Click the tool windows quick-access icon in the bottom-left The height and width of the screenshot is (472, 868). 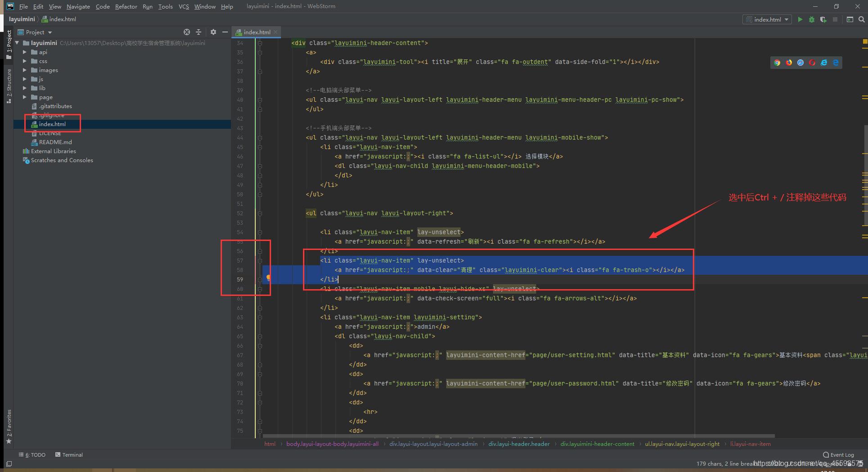[x=9, y=463]
